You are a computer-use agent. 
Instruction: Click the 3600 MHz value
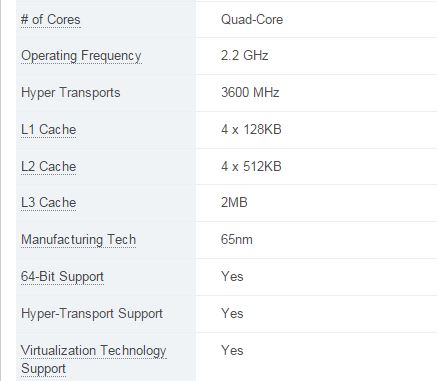click(250, 92)
